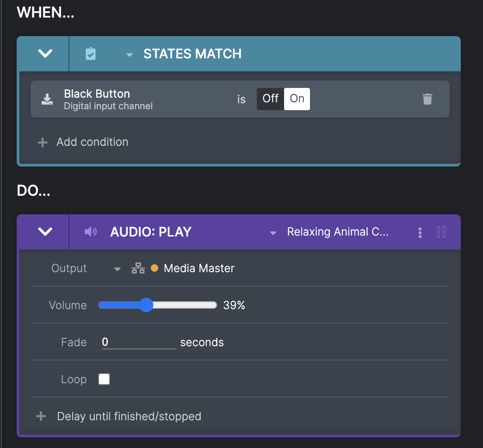
Task: Click the unfilled part of Volume slider track
Action: [x=185, y=305]
